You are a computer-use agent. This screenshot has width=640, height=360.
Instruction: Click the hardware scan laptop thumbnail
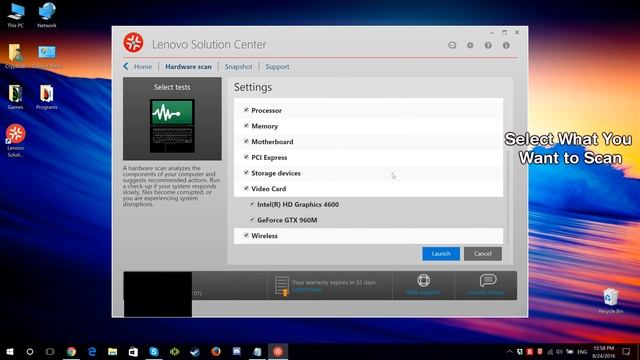172,126
